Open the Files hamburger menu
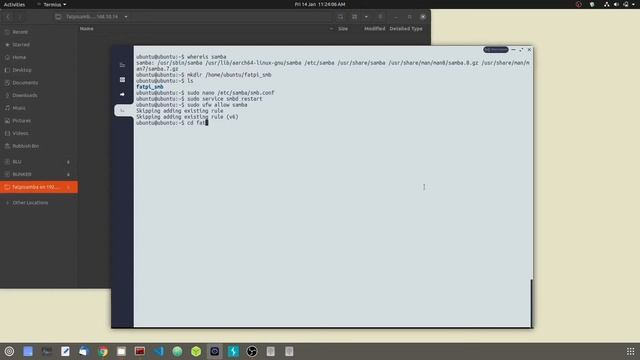 click(x=380, y=17)
